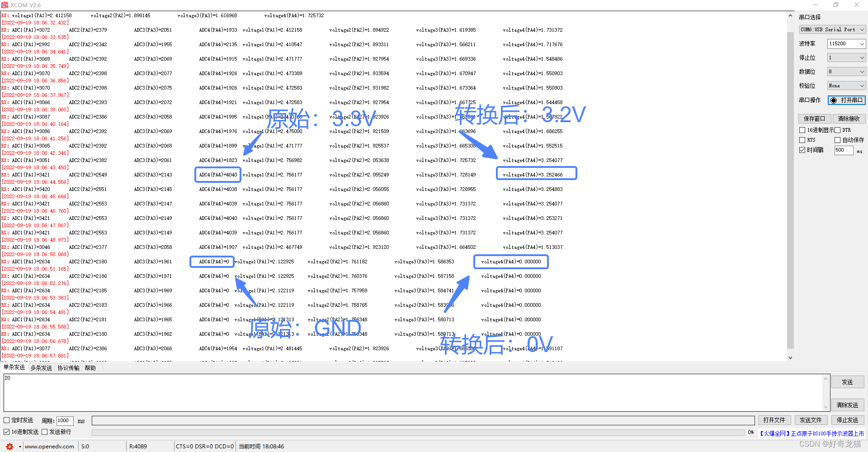Open the 正点原子DS100 advertisement link
Image resolution: width=868 pixels, height=452 pixels.
click(x=812, y=433)
